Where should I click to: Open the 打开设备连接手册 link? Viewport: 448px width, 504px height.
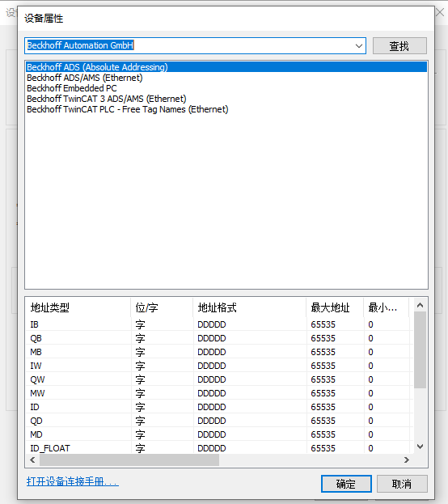73,481
